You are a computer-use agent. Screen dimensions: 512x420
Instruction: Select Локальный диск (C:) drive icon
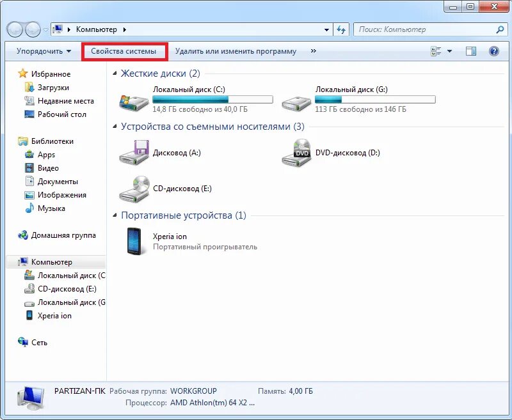pos(134,102)
